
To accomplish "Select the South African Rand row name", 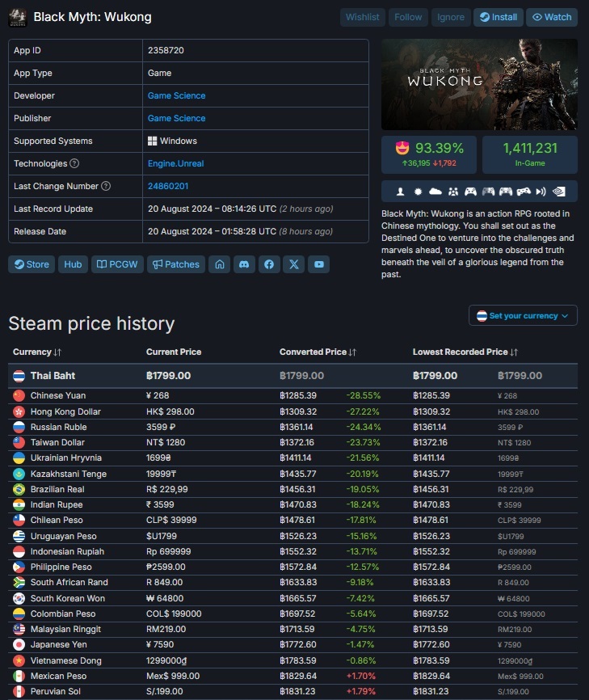I will pos(69,582).
